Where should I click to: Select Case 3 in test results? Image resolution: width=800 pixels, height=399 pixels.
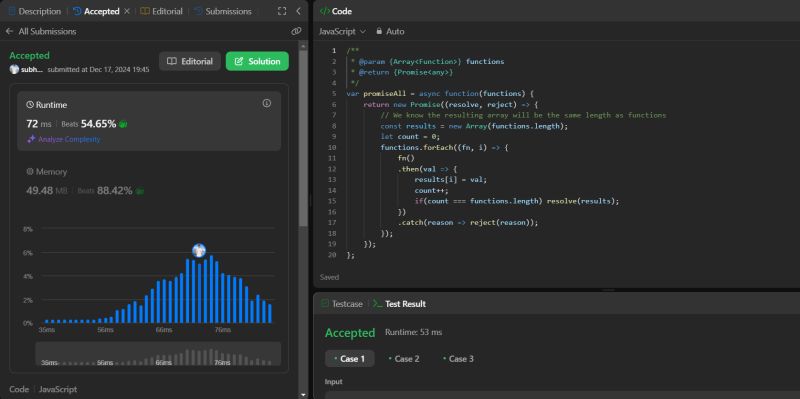click(458, 359)
